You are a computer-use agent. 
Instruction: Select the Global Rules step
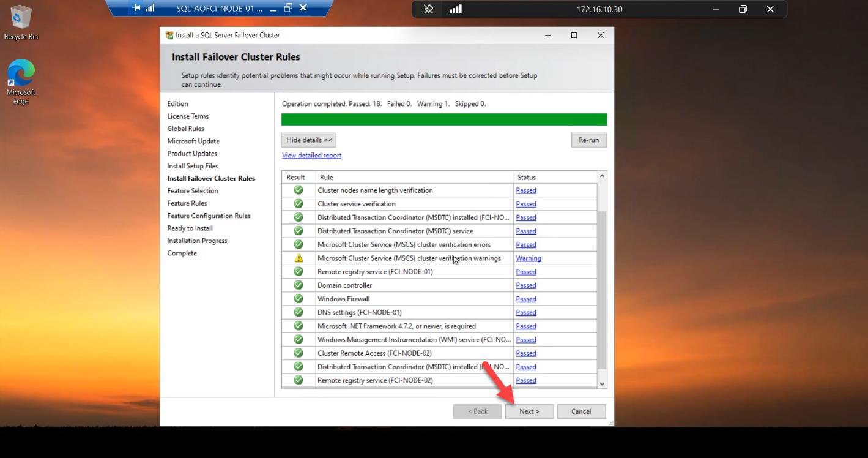tap(186, 129)
